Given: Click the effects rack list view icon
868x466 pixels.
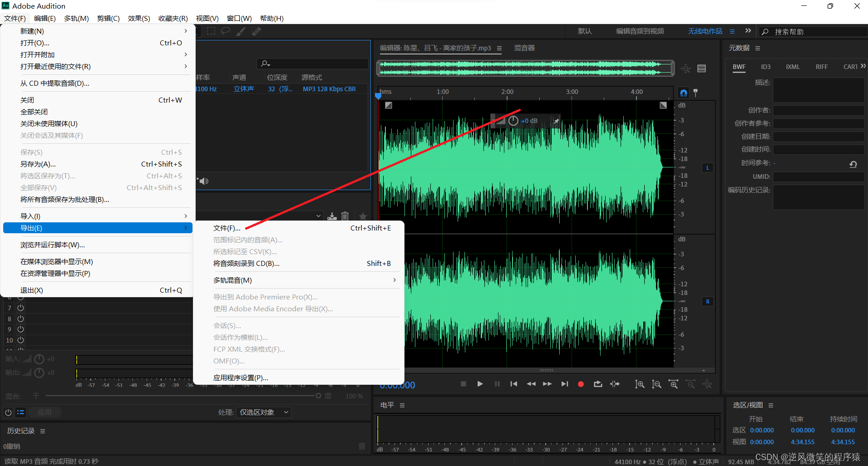Looking at the screenshot, I should coord(20,412).
